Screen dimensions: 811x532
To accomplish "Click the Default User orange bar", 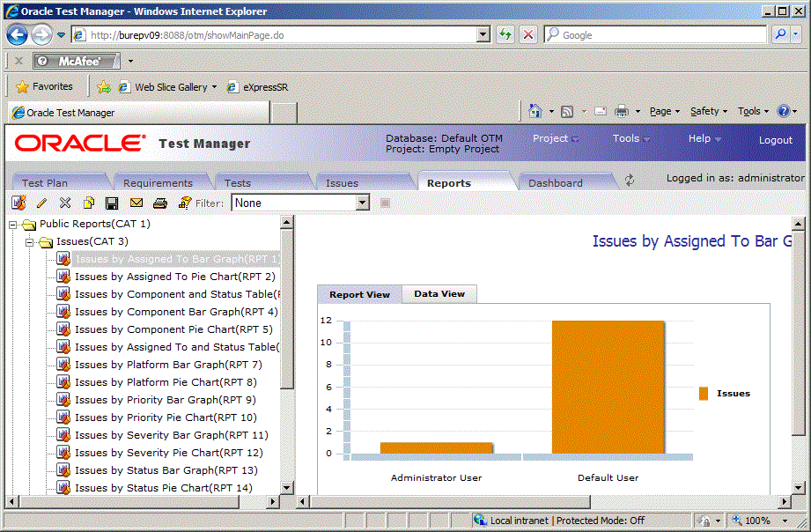I will coord(608,387).
